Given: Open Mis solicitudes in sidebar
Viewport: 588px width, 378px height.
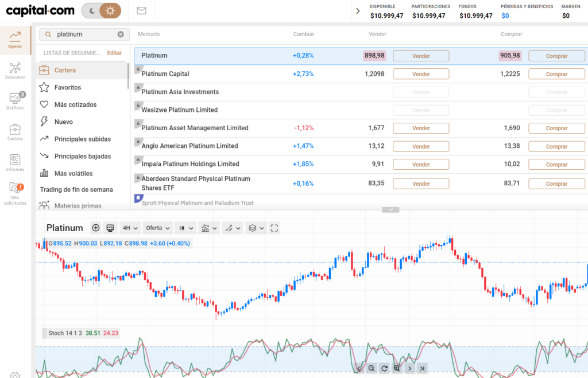Looking at the screenshot, I should [x=15, y=194].
